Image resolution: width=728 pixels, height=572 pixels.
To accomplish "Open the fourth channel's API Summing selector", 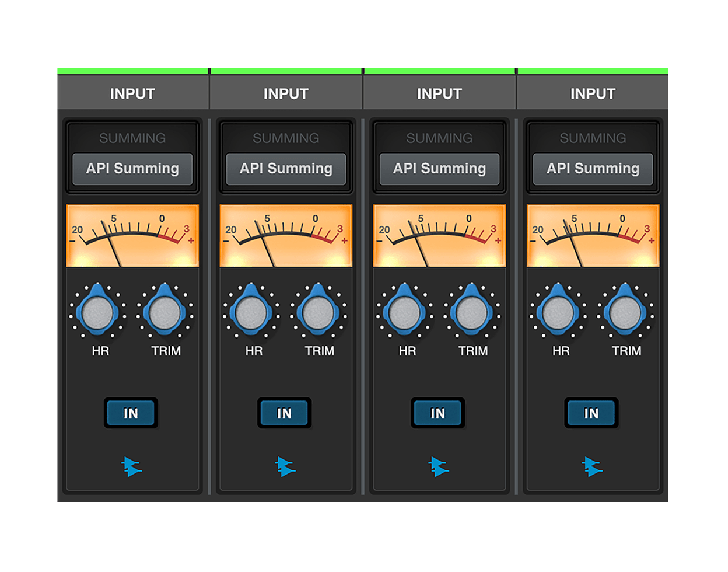I will 593,169.
